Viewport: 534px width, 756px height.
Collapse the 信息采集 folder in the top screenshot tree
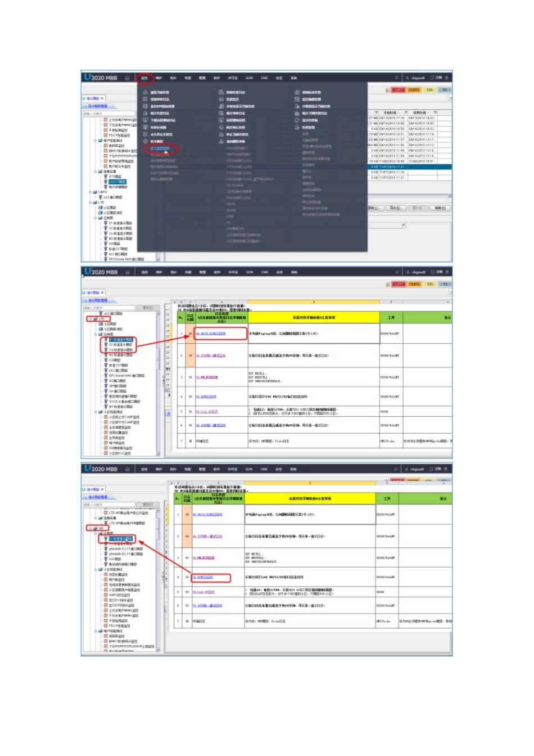tap(96, 172)
